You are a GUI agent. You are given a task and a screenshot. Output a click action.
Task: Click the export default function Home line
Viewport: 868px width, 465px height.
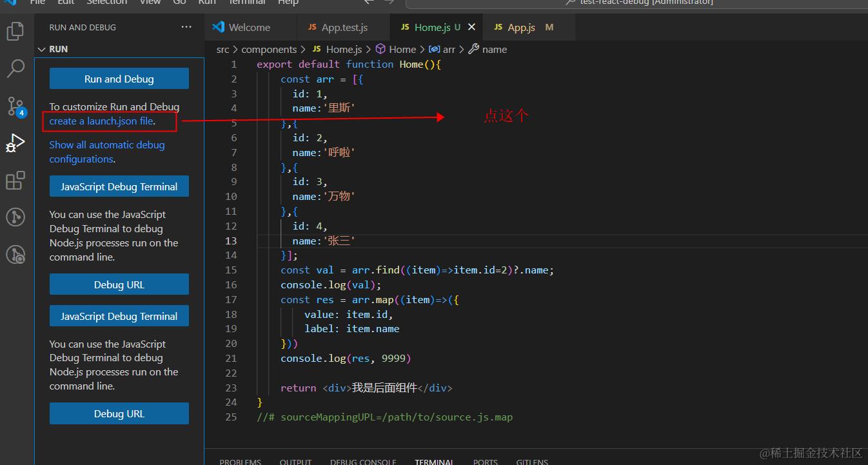(x=348, y=64)
